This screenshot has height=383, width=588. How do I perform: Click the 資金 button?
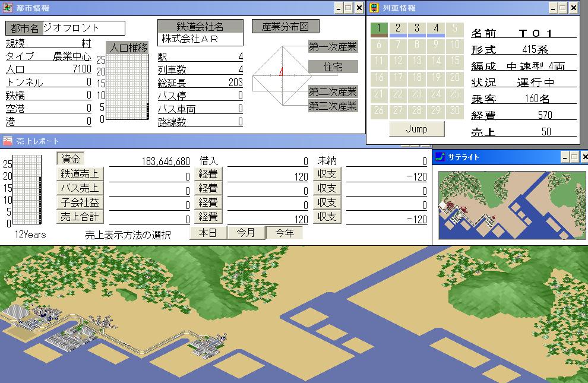pos(71,159)
